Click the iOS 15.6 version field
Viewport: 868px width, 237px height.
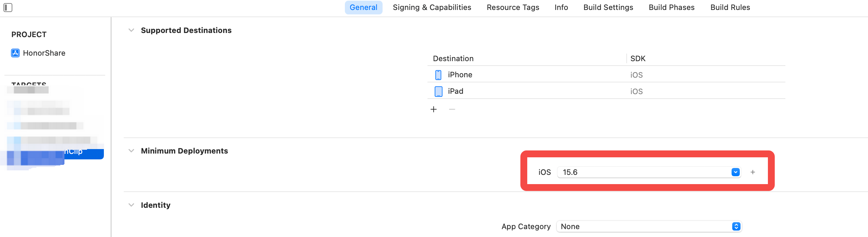[x=649, y=172]
